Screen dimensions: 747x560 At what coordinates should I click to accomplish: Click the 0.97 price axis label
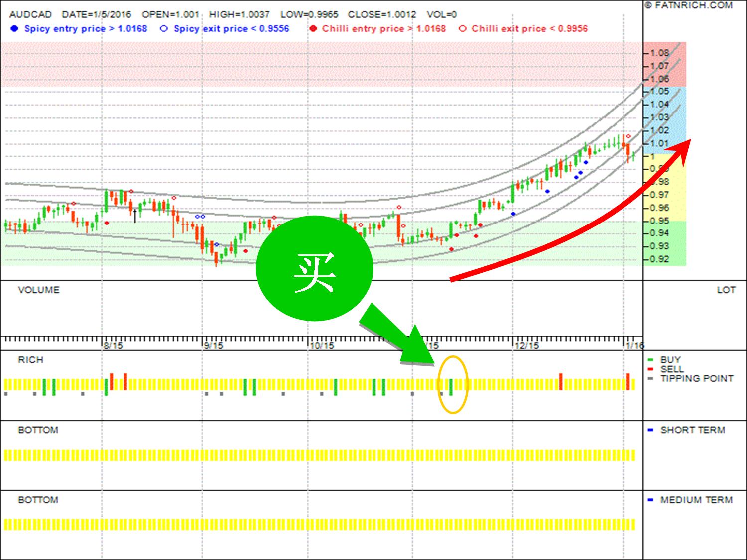[x=659, y=195]
